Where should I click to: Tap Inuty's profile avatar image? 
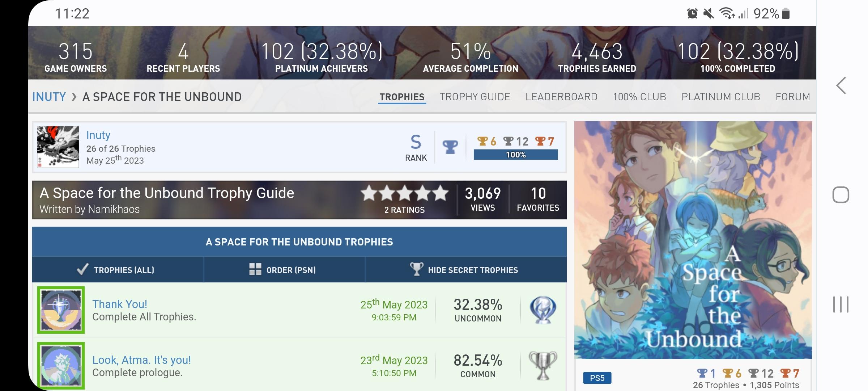pos(58,147)
